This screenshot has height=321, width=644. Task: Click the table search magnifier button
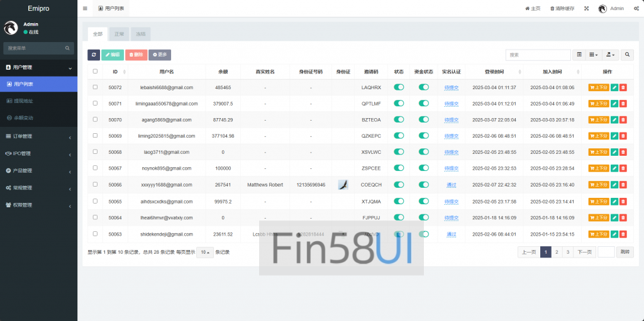pos(627,55)
